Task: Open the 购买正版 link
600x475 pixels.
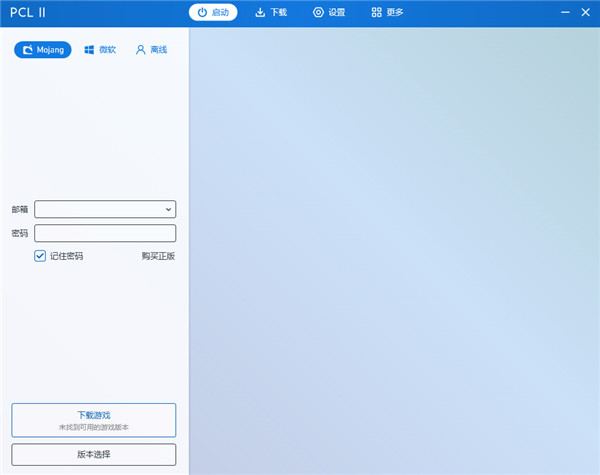Action: coord(158,256)
